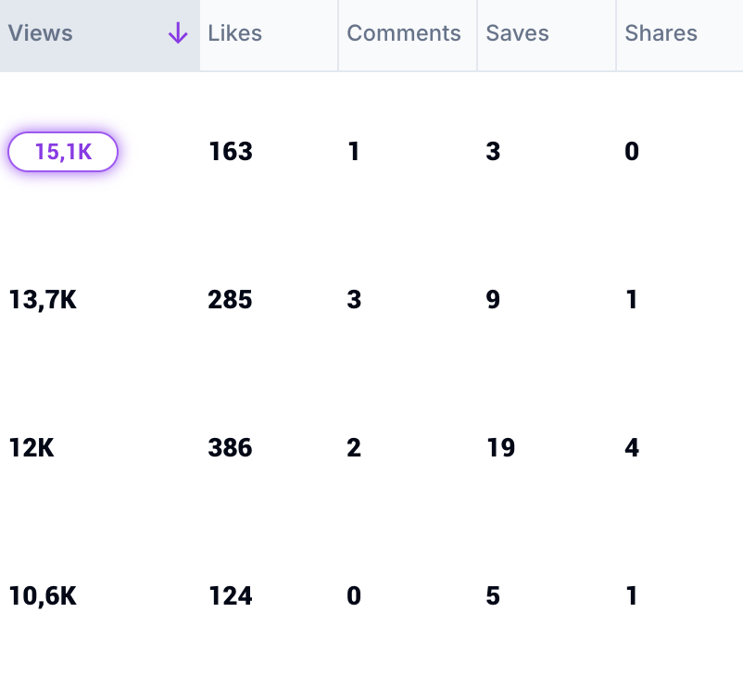Select the 163 likes value
743x700 pixels.
coord(231,152)
